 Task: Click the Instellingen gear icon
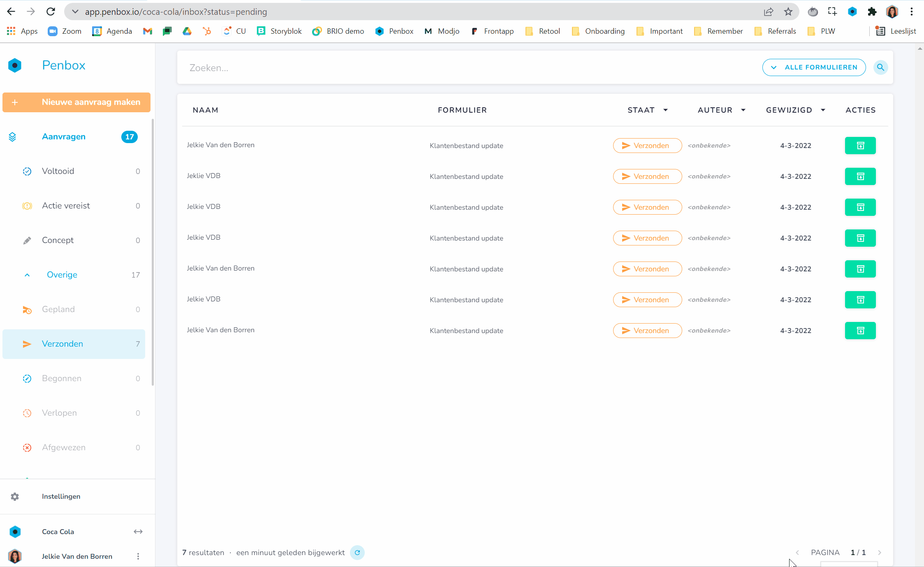point(15,496)
